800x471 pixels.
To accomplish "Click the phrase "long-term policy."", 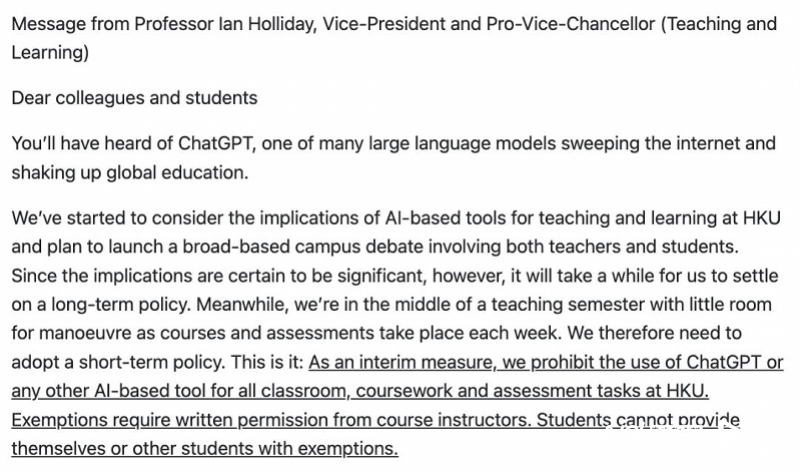I will pyautogui.click(x=114, y=305).
